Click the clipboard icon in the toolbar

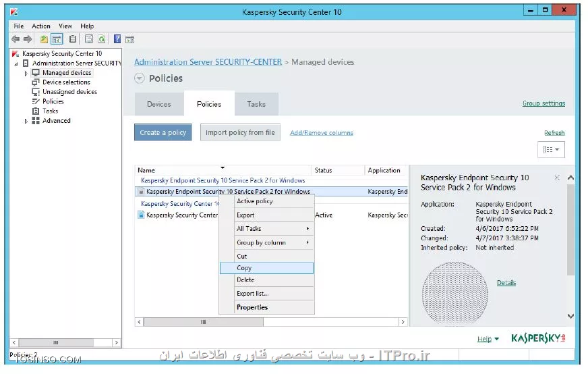(x=73, y=39)
